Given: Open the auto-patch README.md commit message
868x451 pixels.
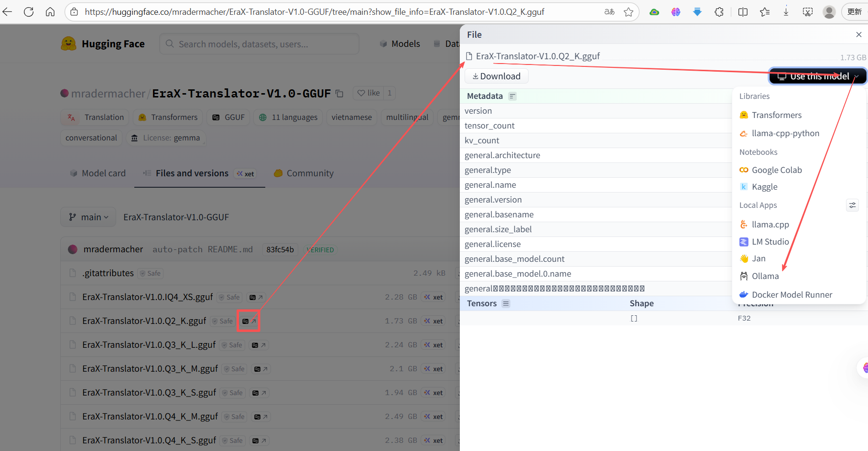Looking at the screenshot, I should click(203, 249).
